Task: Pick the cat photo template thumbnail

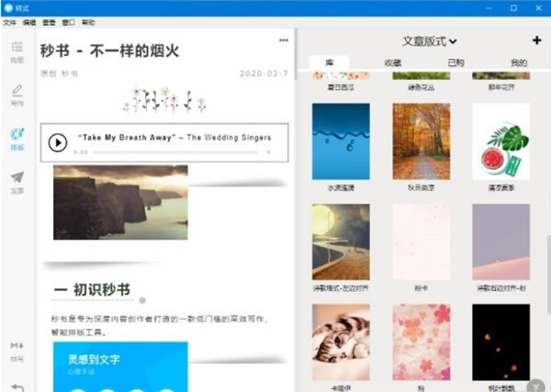Action: click(341, 341)
